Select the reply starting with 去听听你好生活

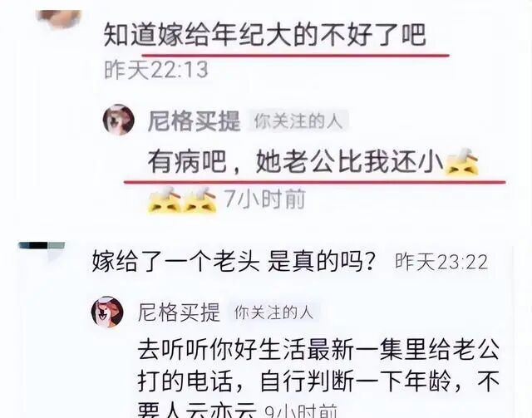click(x=318, y=377)
